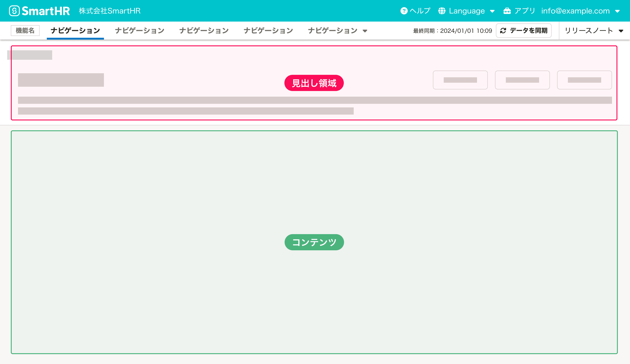Open アプリ using the briefcase icon

[x=507, y=11]
